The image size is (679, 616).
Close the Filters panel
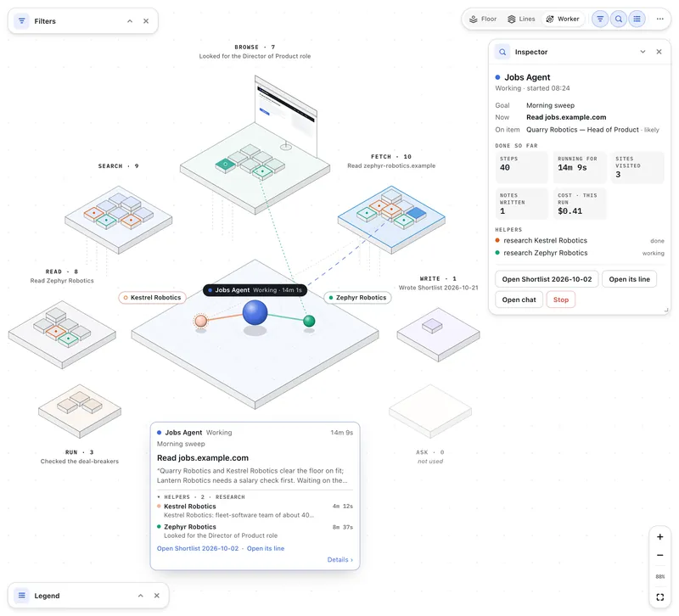click(x=146, y=20)
